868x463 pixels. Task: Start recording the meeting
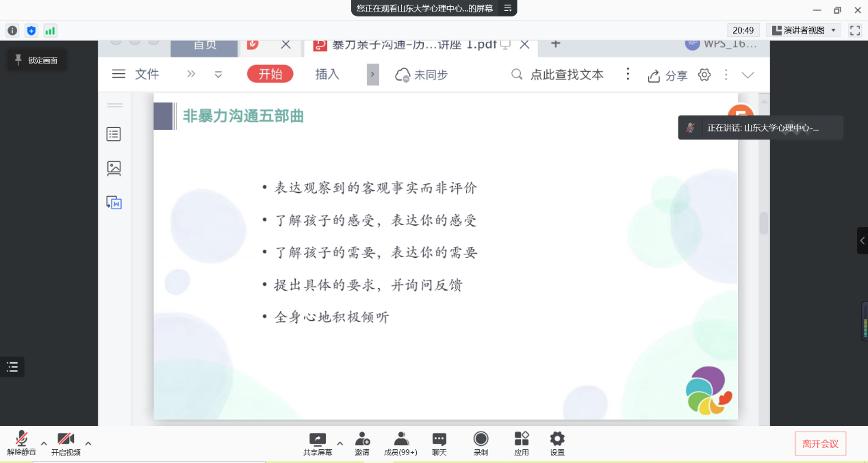coord(481,443)
